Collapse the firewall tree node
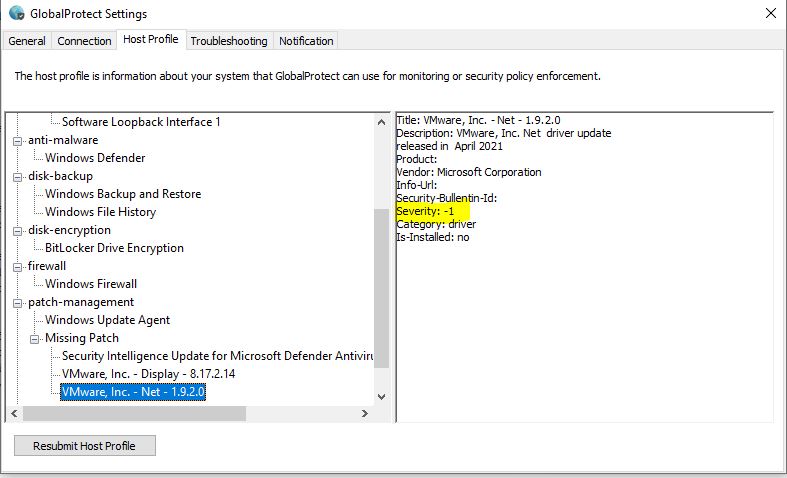This screenshot has height=478, width=787. (x=17, y=266)
